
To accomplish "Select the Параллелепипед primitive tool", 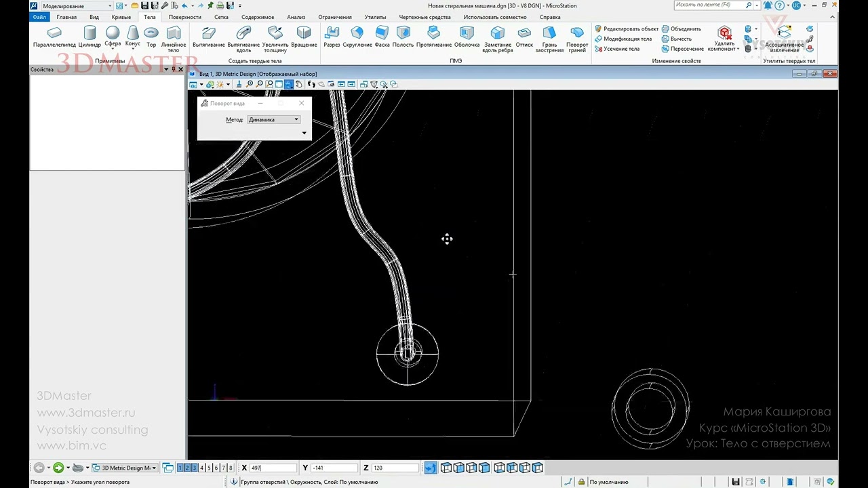I will pos(54,37).
